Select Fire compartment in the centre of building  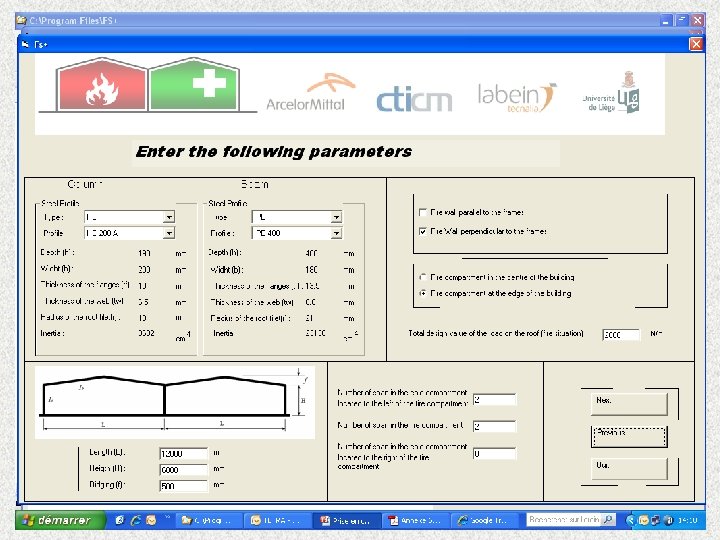pos(423,277)
